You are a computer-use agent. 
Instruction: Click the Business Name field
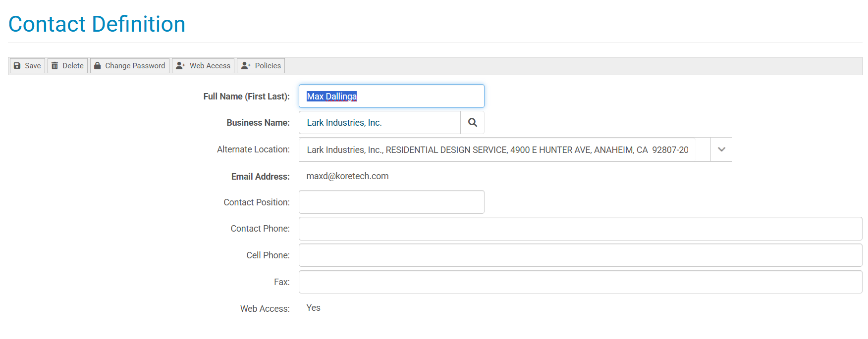pos(380,123)
